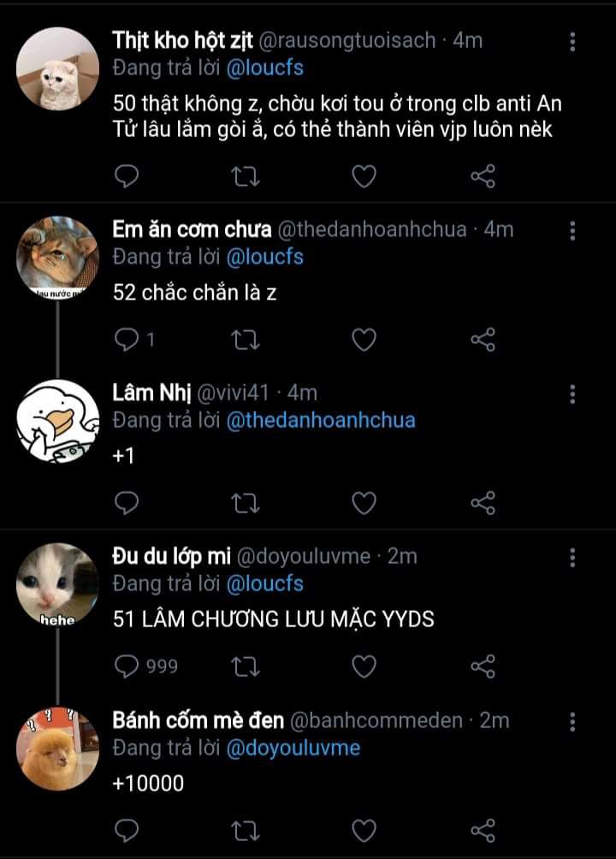Retweet the tweet by @rausongtuoisach
The image size is (616, 859).
coord(246,176)
